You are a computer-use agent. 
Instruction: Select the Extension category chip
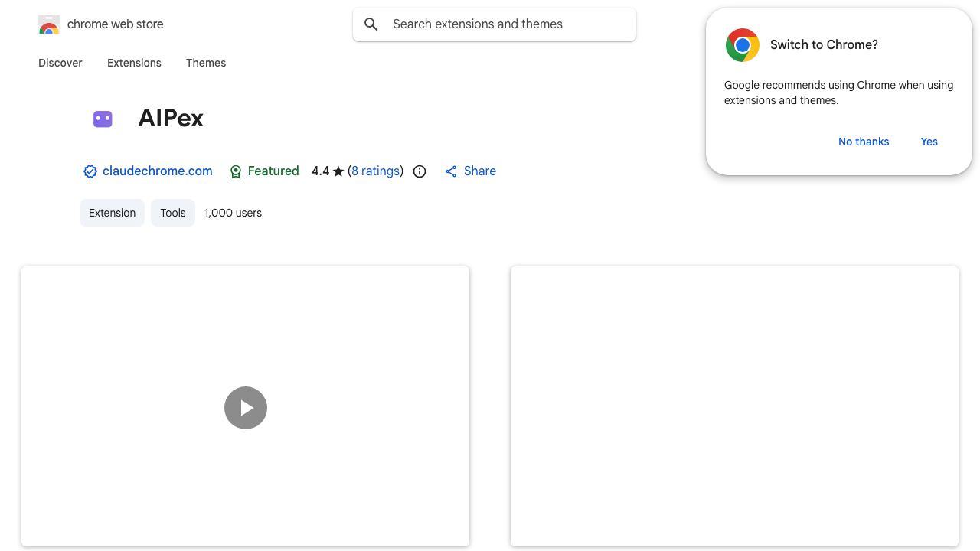pyautogui.click(x=112, y=213)
